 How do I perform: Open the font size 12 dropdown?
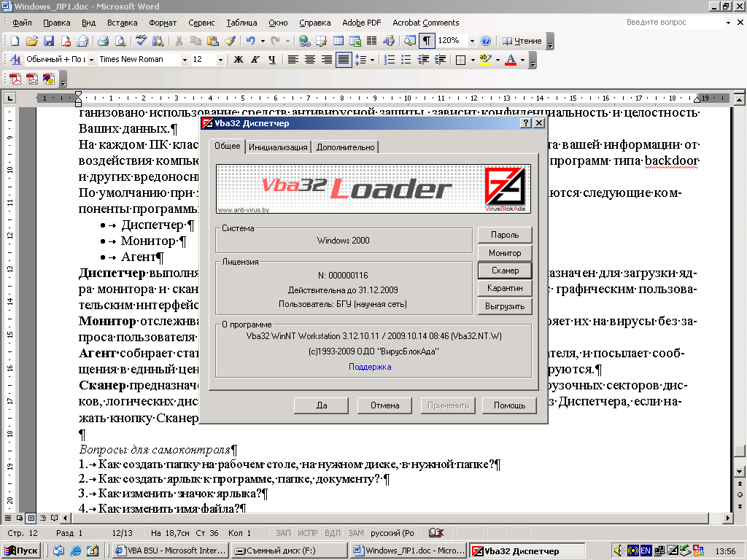click(220, 60)
